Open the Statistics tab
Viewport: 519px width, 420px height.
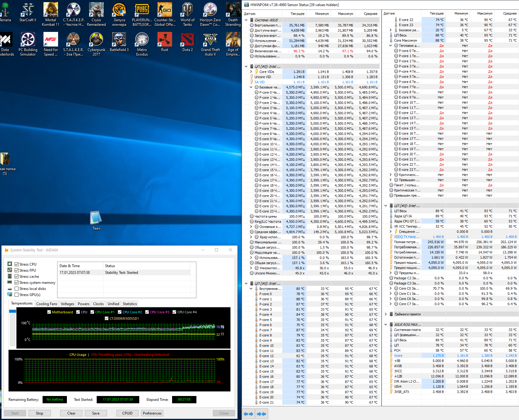click(130, 304)
